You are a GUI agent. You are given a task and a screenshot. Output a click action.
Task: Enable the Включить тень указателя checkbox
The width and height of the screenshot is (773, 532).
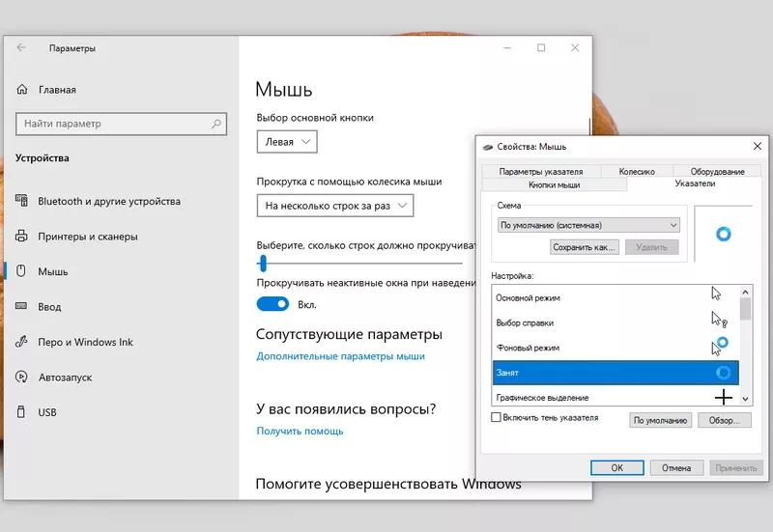(496, 417)
